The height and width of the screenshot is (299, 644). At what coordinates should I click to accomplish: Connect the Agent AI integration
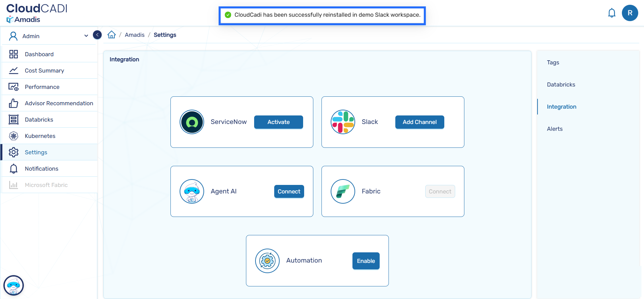[x=289, y=191]
